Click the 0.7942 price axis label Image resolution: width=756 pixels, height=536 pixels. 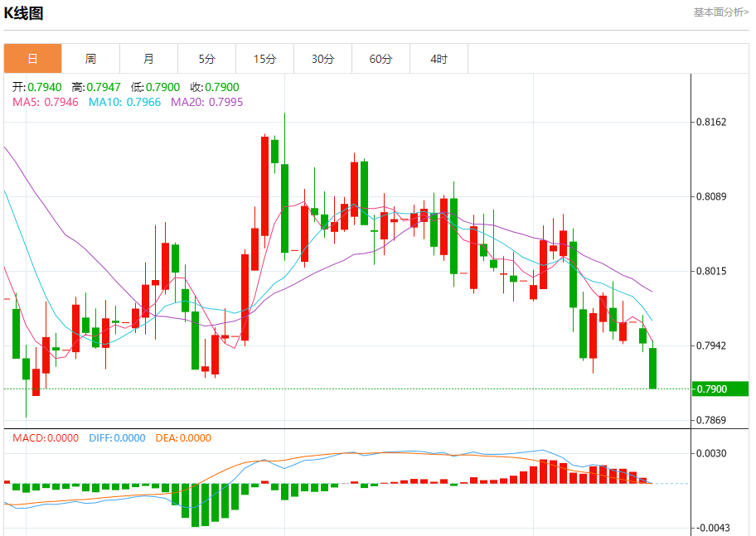tap(711, 345)
